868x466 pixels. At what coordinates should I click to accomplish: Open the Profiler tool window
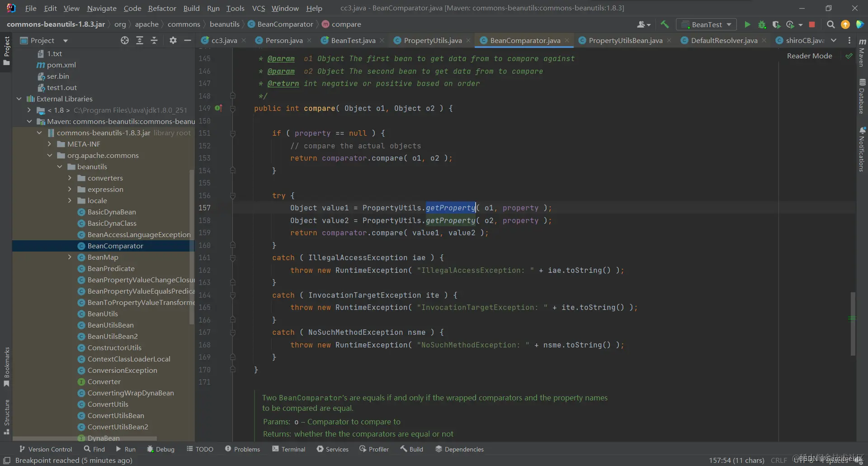click(x=374, y=449)
